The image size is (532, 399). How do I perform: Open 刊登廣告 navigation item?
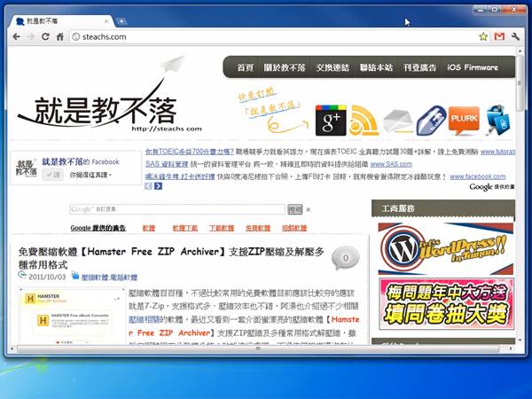[x=419, y=67]
